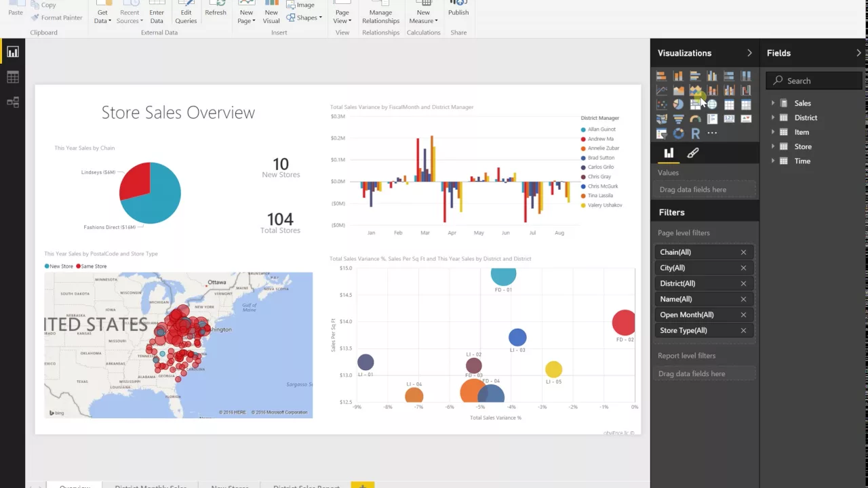
Task: Collapse the Visualizations pane
Action: tap(749, 53)
